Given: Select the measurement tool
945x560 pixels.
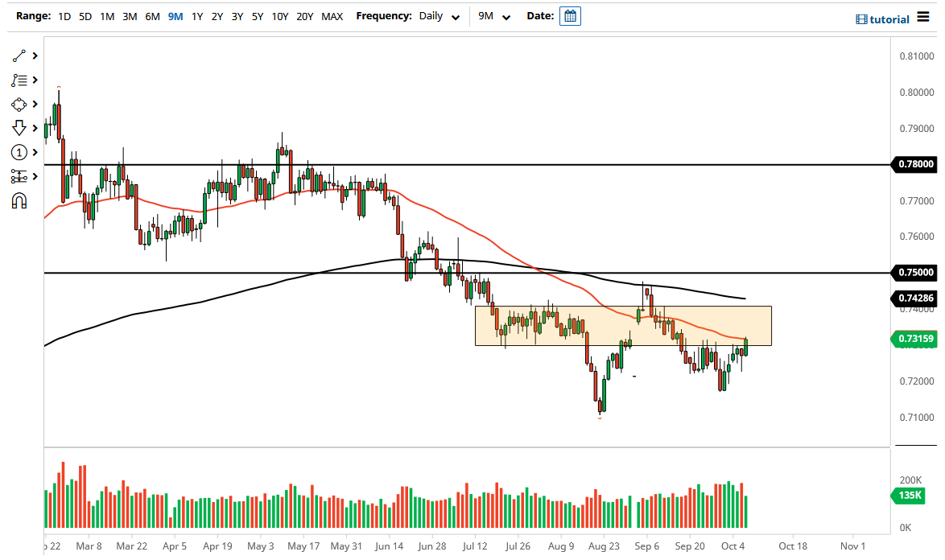Looking at the screenshot, I should pos(19,176).
